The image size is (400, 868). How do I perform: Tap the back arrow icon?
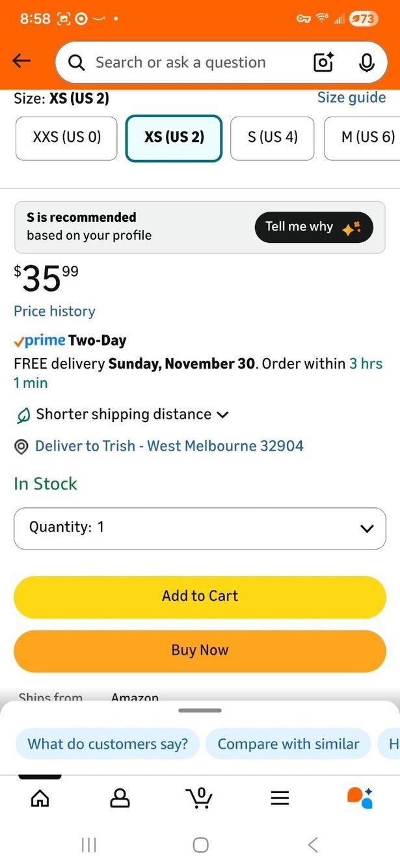click(21, 61)
